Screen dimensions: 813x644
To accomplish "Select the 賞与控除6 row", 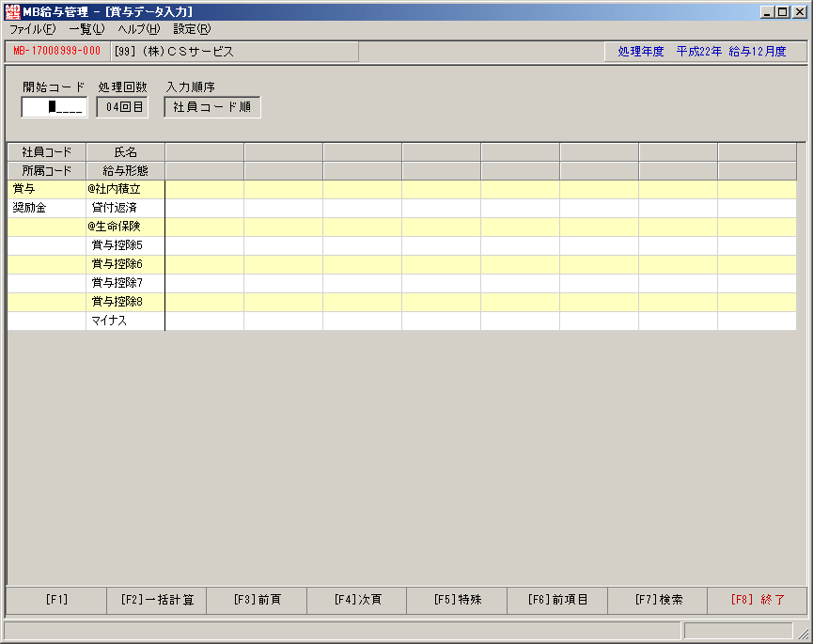I will pos(126,264).
